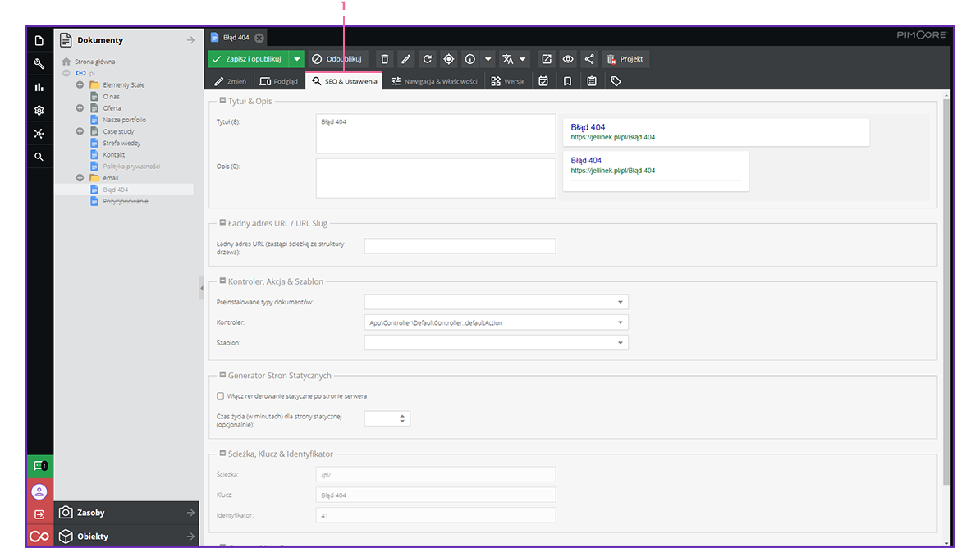Click the delete trash icon in toolbar

385,59
